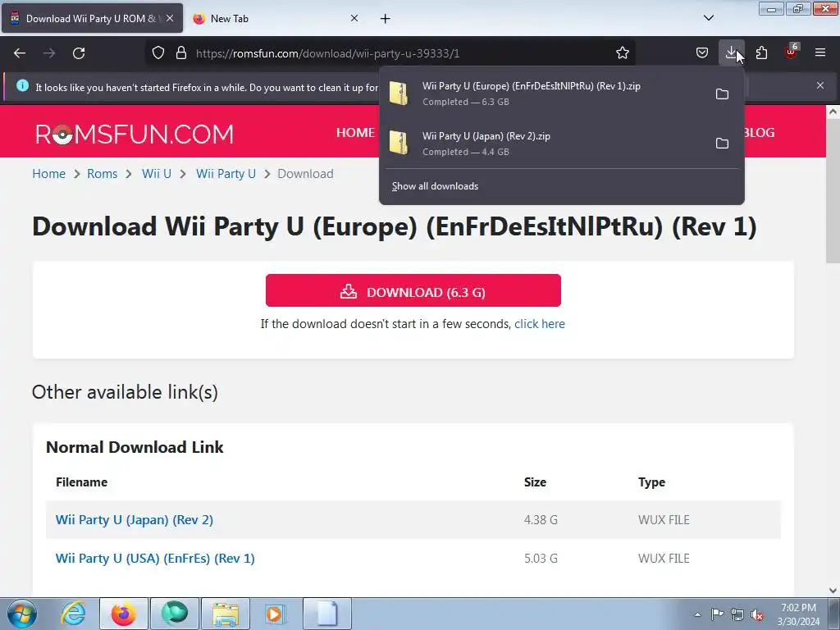Click Home breadcrumb link
This screenshot has height=630, width=840.
tap(48, 174)
